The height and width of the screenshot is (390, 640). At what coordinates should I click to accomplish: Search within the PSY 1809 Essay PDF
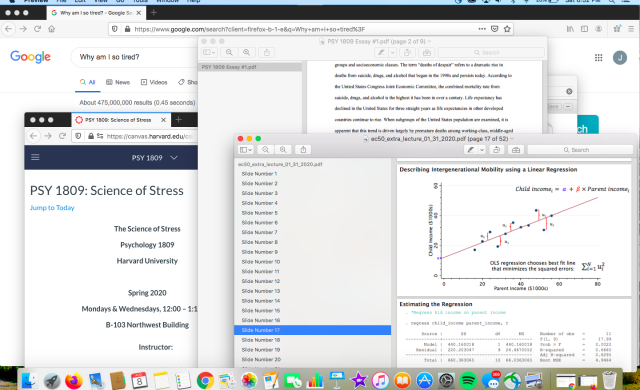tap(491, 52)
